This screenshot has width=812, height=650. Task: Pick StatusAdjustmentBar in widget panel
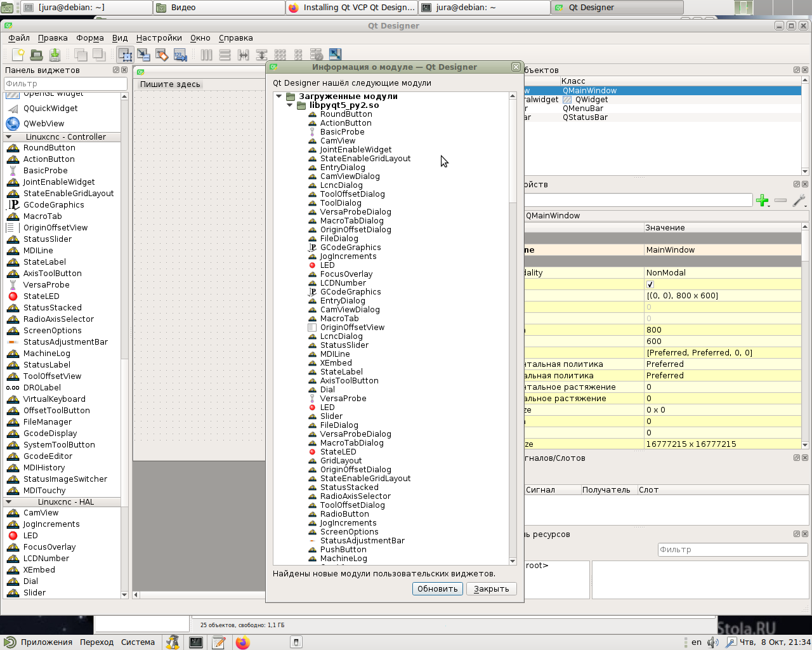(x=65, y=342)
